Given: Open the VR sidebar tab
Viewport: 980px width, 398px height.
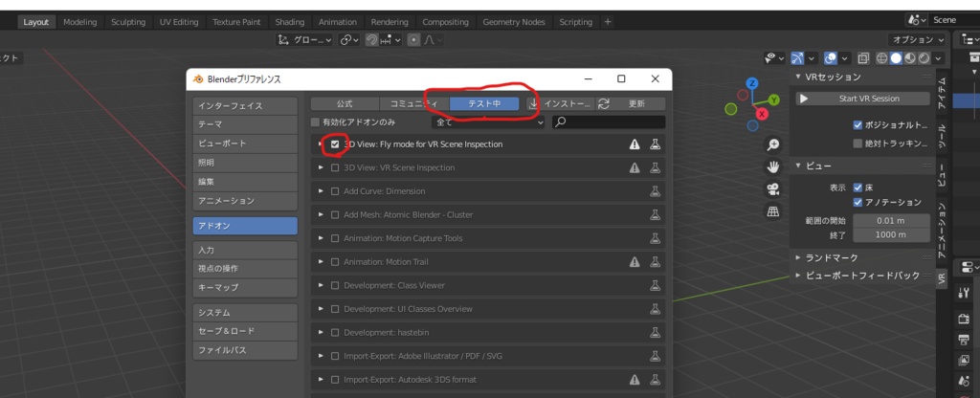Looking at the screenshot, I should tap(943, 279).
